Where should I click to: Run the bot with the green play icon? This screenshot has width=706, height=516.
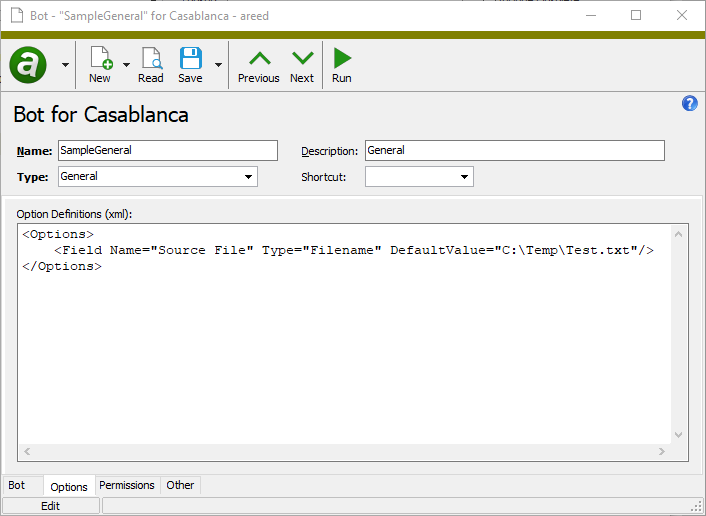tap(342, 58)
